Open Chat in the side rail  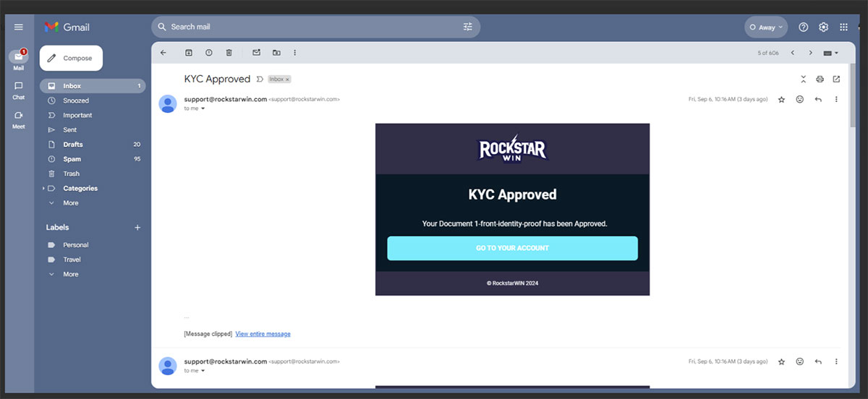(19, 90)
